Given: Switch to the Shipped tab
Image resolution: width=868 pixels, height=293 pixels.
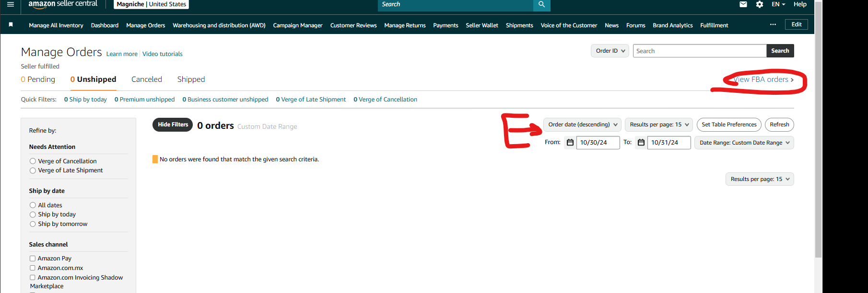Looking at the screenshot, I should [191, 79].
